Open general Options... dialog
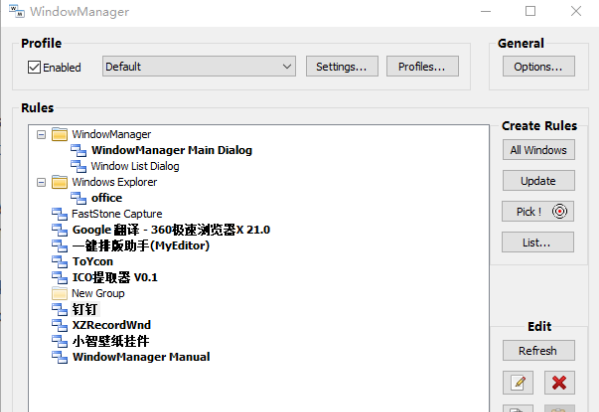 [539, 67]
